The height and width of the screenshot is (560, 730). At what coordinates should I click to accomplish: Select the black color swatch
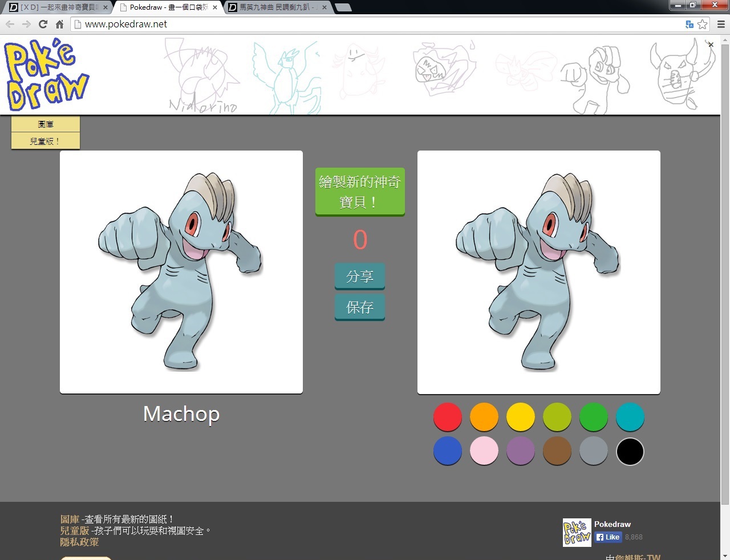tap(630, 451)
